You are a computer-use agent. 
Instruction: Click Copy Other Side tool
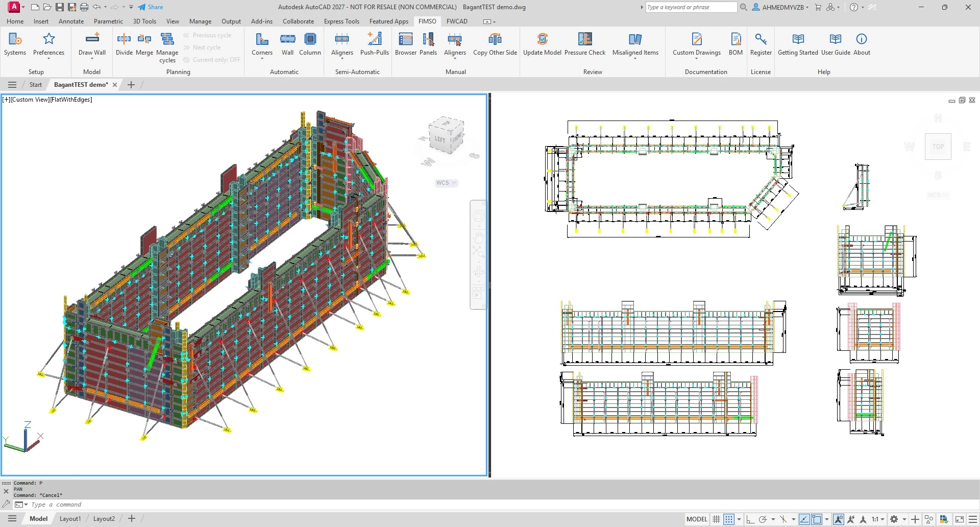point(495,44)
